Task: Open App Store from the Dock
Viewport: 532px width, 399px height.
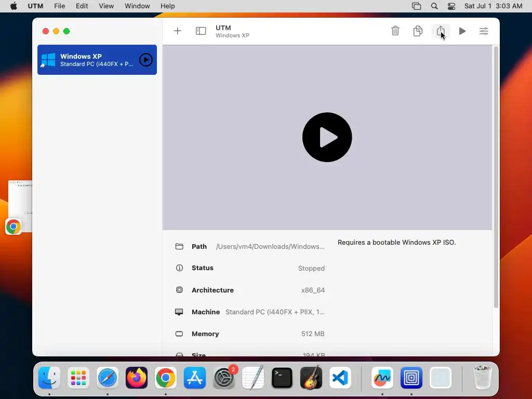Action: tap(195, 378)
